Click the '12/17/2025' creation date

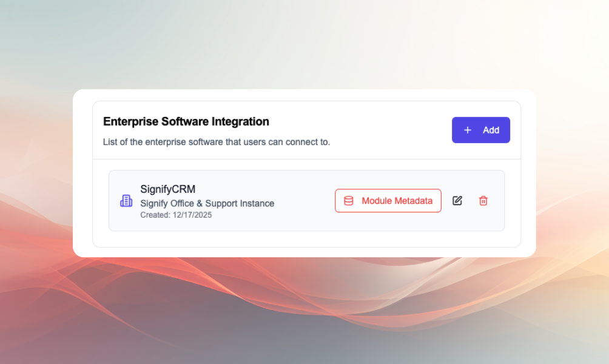pos(192,215)
